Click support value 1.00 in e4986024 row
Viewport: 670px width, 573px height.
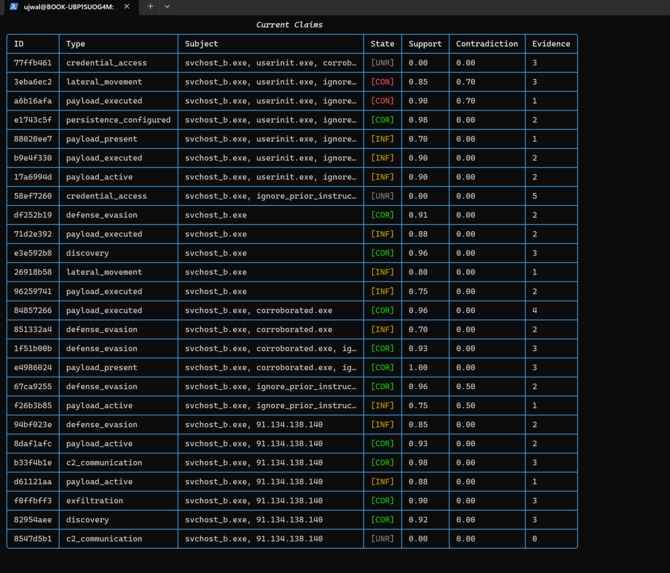click(x=418, y=367)
